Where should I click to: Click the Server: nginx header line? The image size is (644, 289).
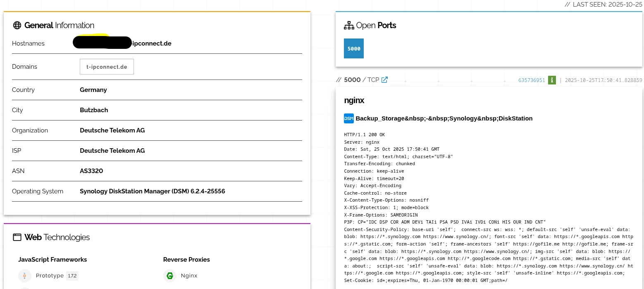[362, 142]
